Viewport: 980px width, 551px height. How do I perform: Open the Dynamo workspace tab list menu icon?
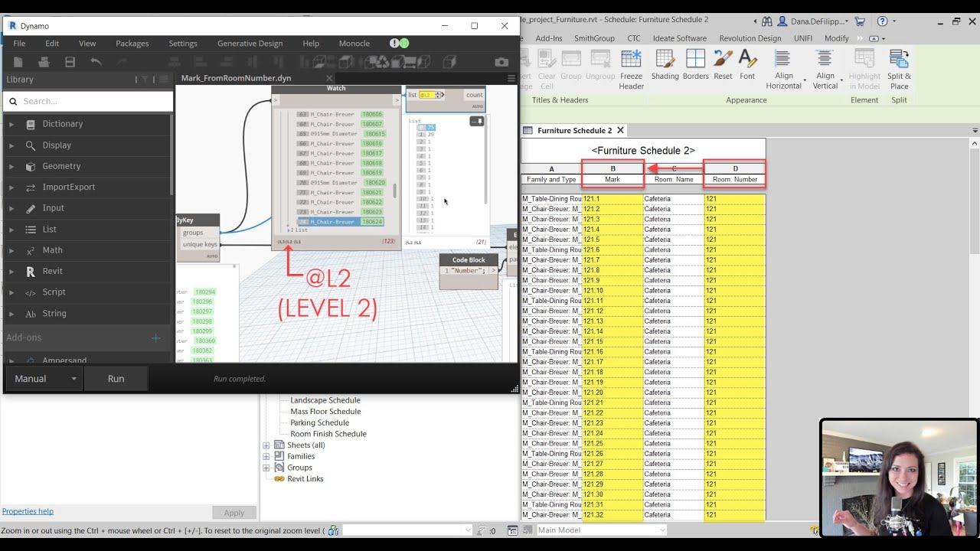click(511, 78)
